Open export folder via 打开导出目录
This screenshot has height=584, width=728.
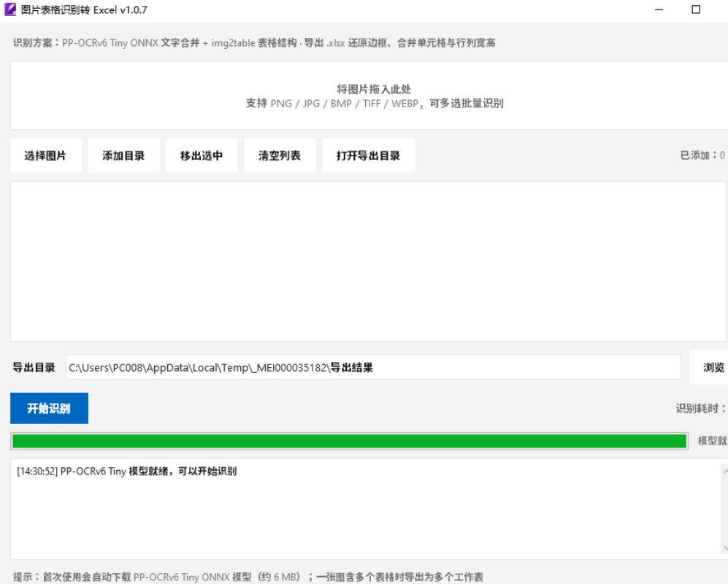pyautogui.click(x=369, y=155)
